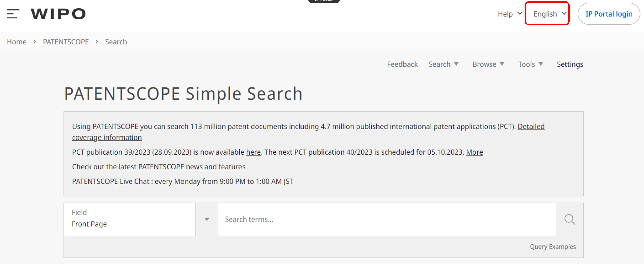Open Detailed coverage information link

531,126
